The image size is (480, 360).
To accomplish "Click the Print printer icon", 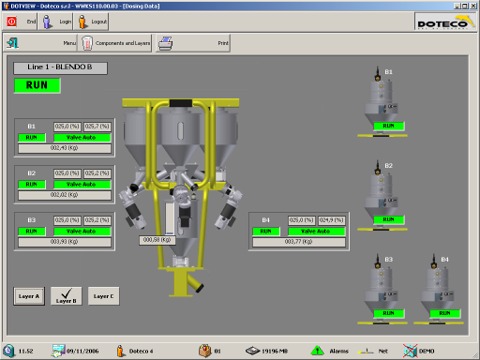I will (x=165, y=43).
